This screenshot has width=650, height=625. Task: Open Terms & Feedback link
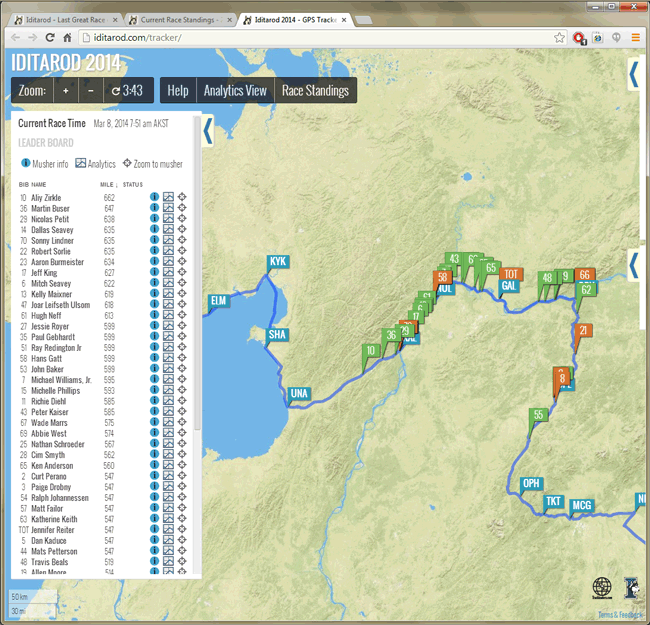click(x=621, y=615)
